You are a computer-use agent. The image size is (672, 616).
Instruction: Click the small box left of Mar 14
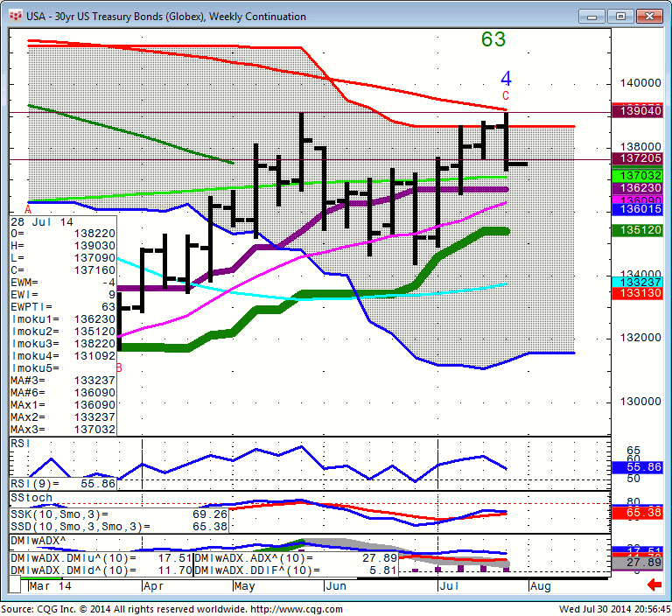click(15, 585)
